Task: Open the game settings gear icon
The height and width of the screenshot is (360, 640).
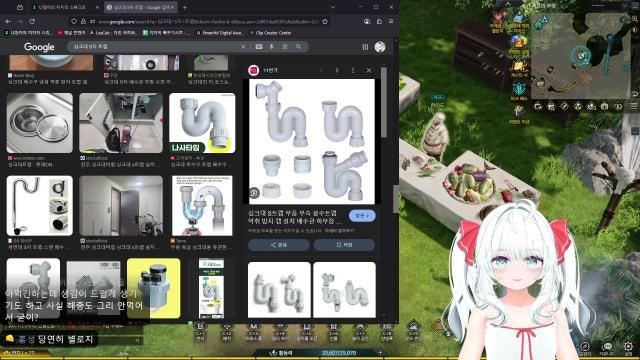Action: pos(629,347)
